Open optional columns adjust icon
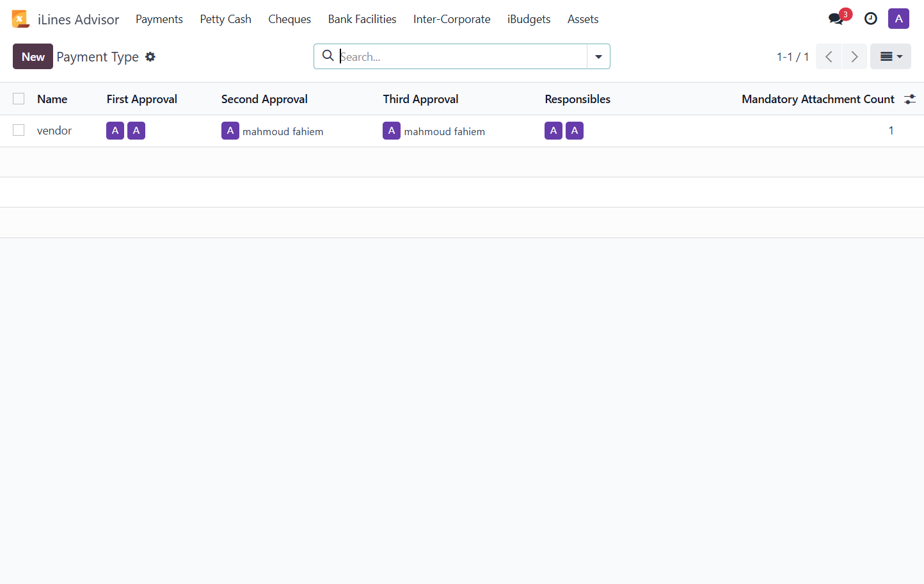Viewport: 924px width, 584px height. [909, 99]
